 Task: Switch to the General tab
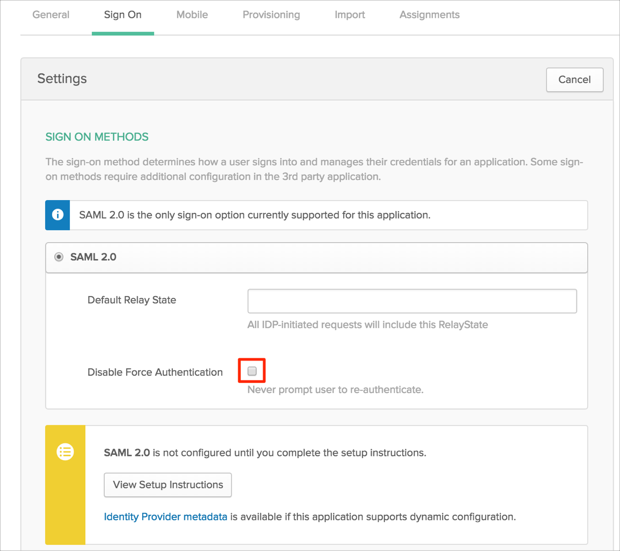click(x=51, y=15)
